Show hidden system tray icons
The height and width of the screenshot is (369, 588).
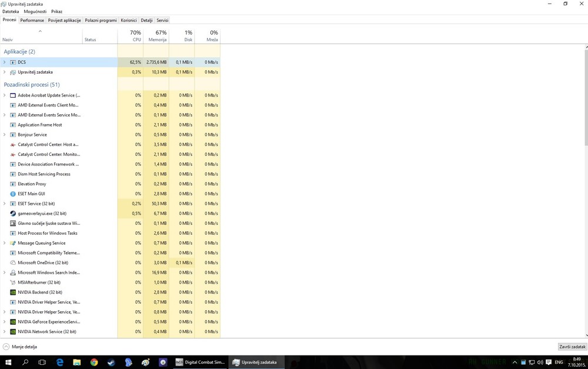(514, 363)
